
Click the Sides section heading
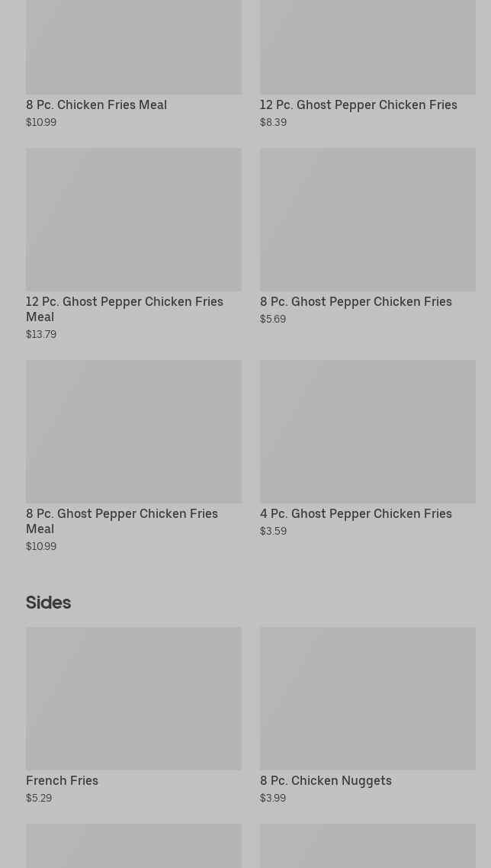click(48, 603)
